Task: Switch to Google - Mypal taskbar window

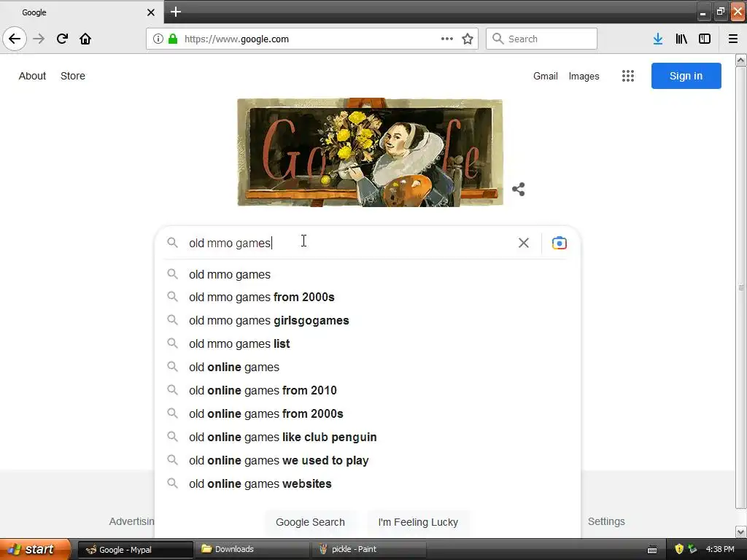Action: pos(135,550)
